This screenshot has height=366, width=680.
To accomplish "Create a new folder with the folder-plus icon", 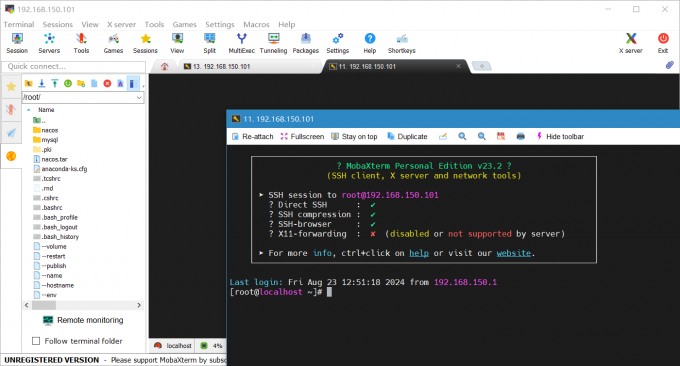I will (x=81, y=83).
